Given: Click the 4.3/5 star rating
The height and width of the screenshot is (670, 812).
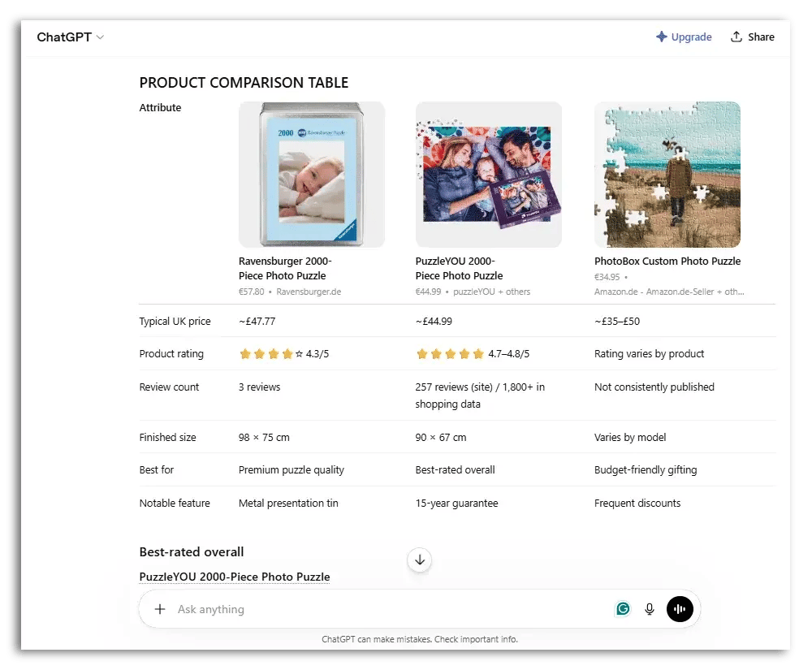Looking at the screenshot, I should [x=283, y=353].
